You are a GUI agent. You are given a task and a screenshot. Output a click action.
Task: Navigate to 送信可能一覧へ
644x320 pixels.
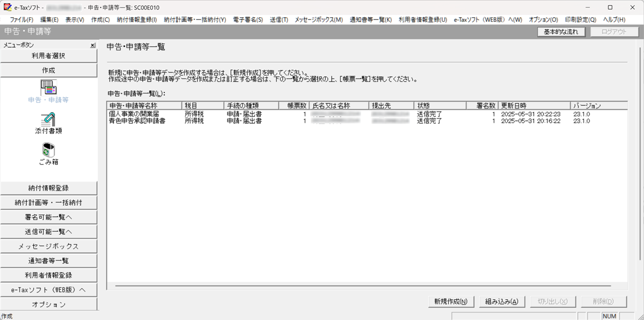48,232
